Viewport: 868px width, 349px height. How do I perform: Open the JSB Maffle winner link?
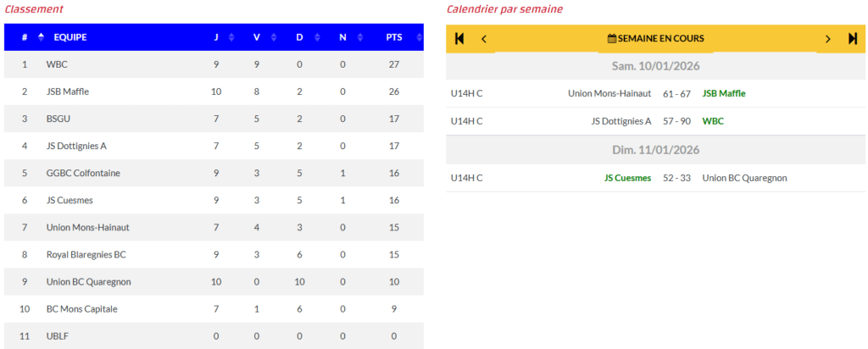coord(724,93)
